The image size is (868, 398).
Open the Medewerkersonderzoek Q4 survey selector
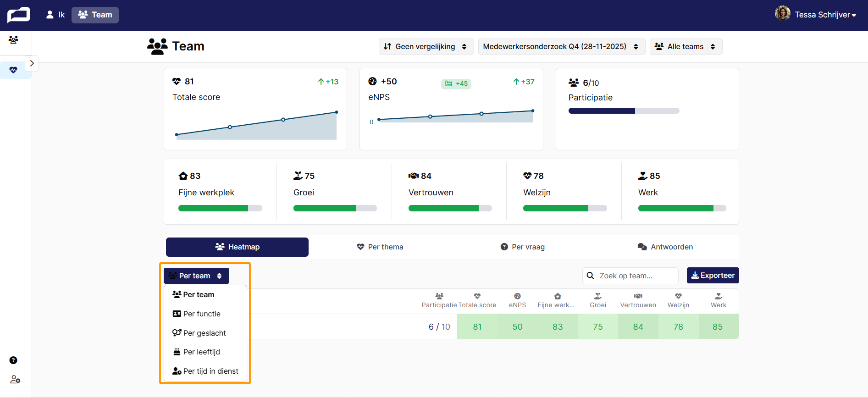561,46
